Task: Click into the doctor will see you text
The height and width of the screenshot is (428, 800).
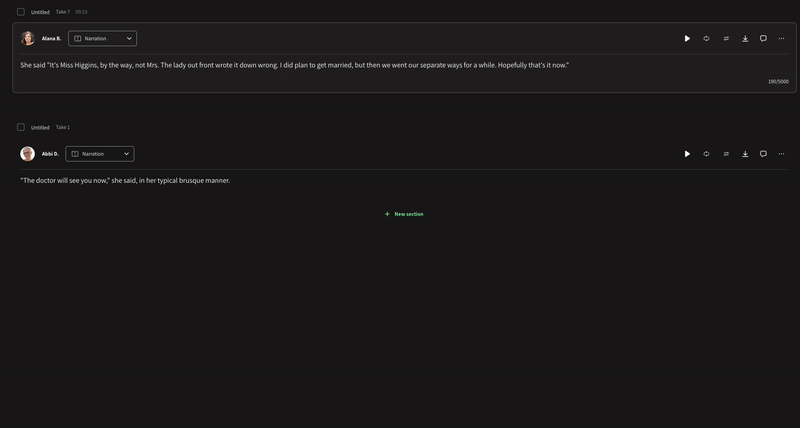Action: 125,181
